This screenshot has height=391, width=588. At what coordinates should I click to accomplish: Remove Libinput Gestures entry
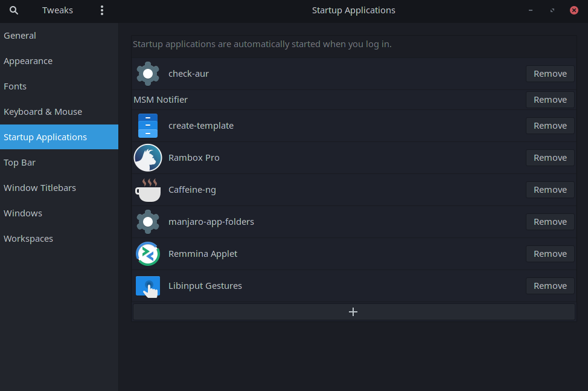tap(550, 286)
